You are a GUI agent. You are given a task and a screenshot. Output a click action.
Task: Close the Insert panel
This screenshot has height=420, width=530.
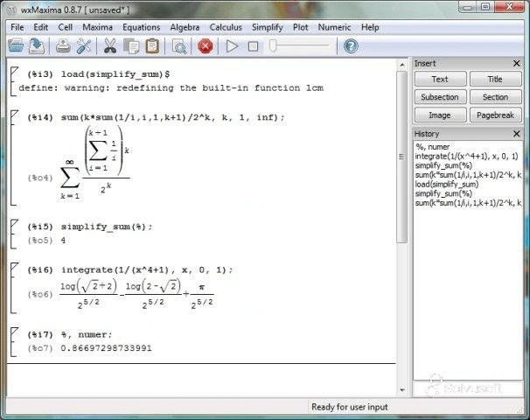pyautogui.click(x=517, y=63)
